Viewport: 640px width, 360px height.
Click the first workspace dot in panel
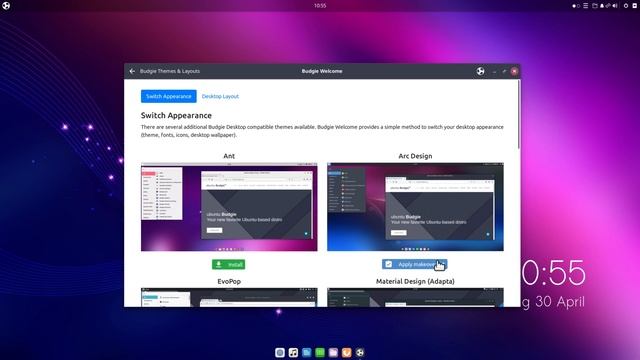tap(574, 6)
